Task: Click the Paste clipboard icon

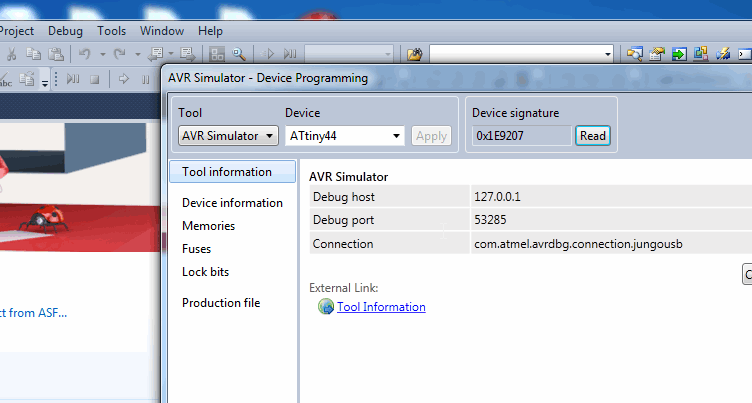Action: pos(54,53)
